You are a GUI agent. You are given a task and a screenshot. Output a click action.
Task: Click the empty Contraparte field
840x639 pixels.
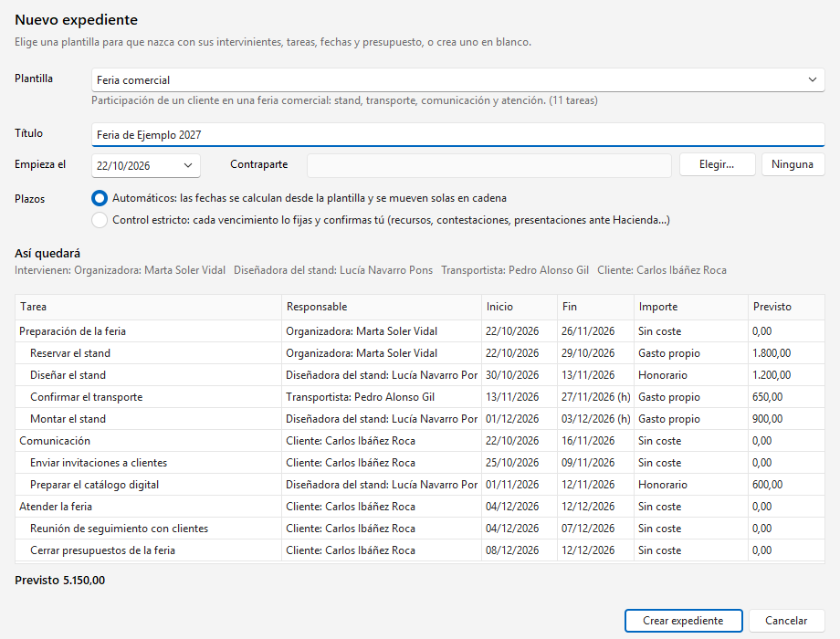coord(489,165)
